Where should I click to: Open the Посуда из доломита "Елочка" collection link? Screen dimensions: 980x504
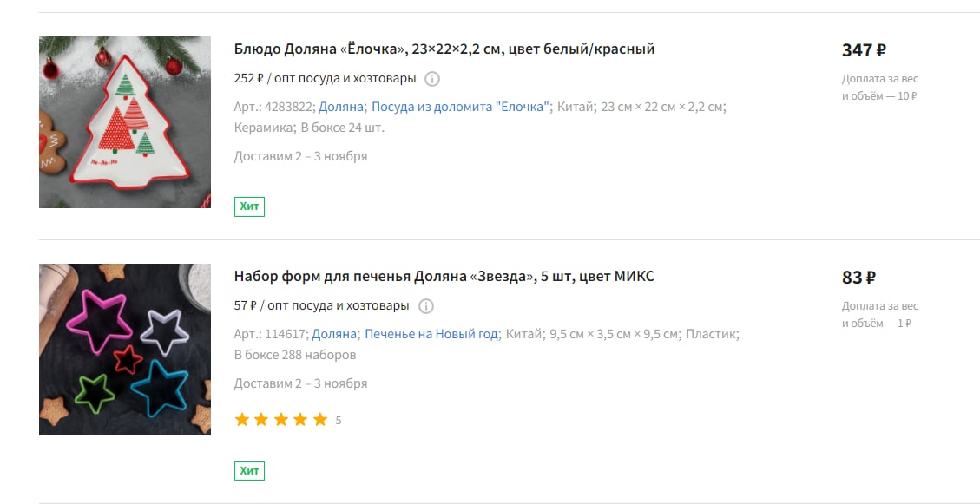461,107
